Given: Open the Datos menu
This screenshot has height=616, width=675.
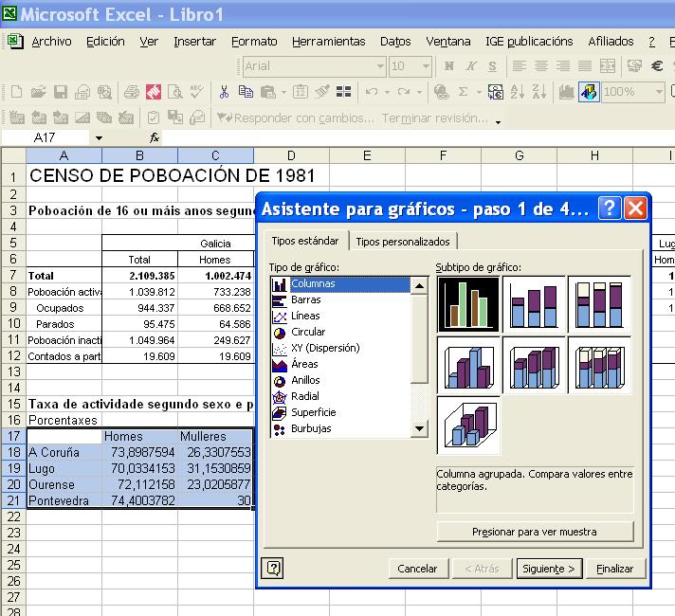Looking at the screenshot, I should pos(395,42).
